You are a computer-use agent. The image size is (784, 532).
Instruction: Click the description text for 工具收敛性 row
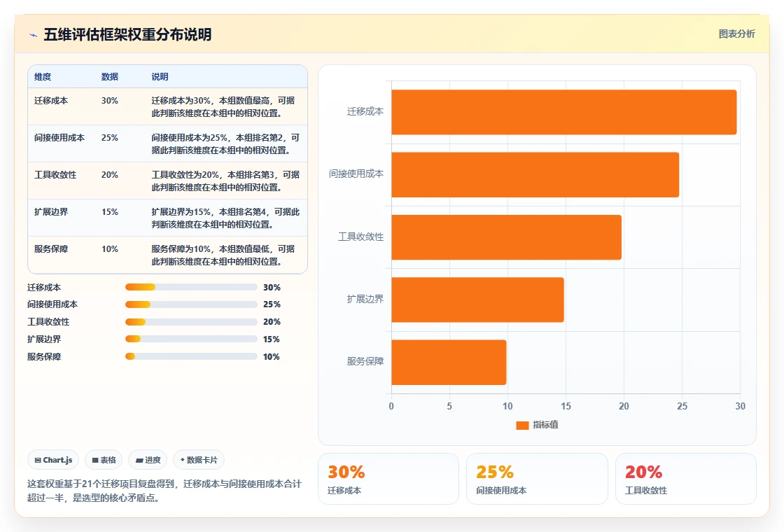pyautogui.click(x=225, y=181)
